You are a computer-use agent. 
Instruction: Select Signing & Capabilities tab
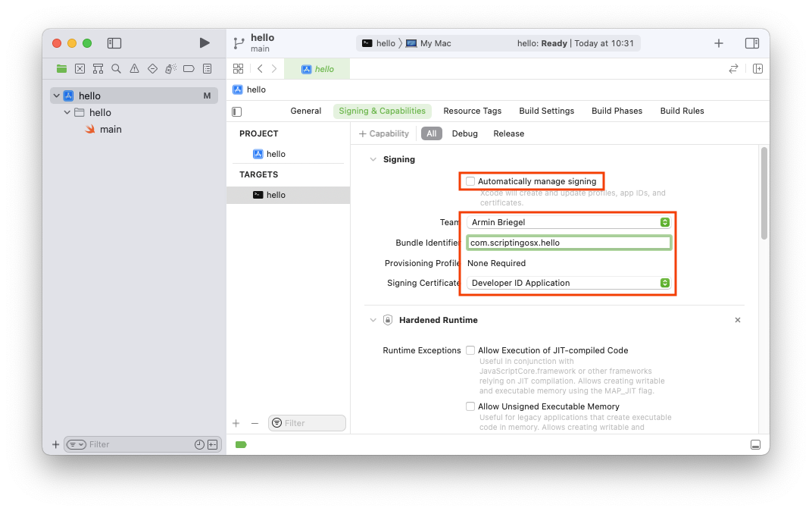pos(383,111)
